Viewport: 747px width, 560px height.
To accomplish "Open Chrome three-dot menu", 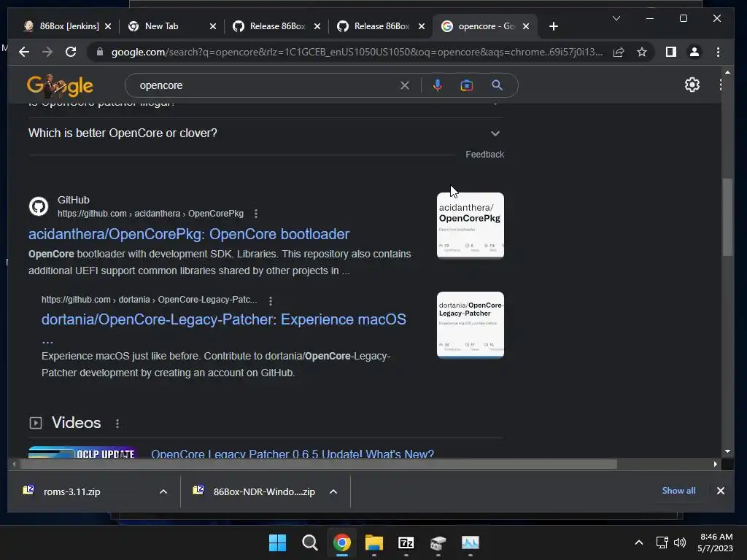I will click(x=718, y=52).
